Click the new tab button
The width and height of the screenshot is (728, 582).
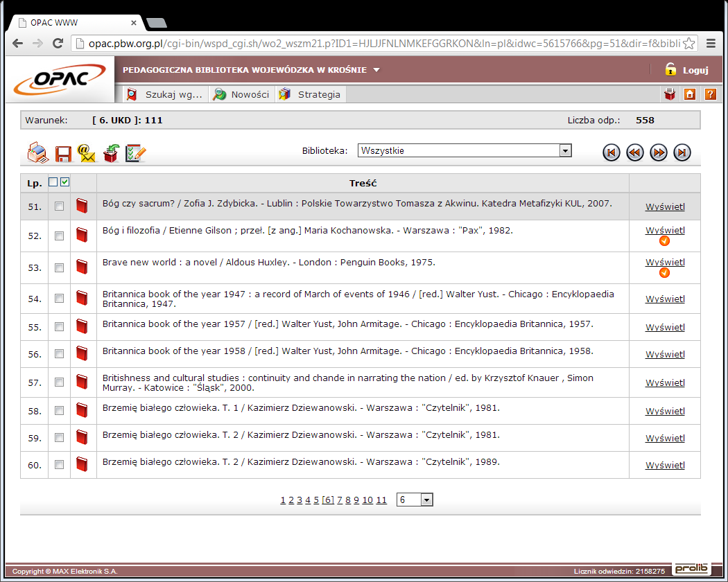(x=157, y=23)
